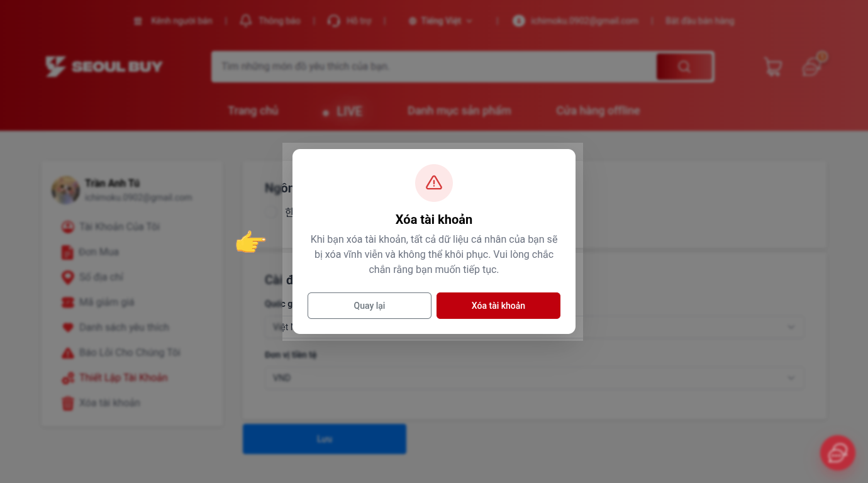Viewport: 868px width, 483px height.
Task: Select Thiết Lập Tài Khoản in sidebar
Action: tap(123, 378)
